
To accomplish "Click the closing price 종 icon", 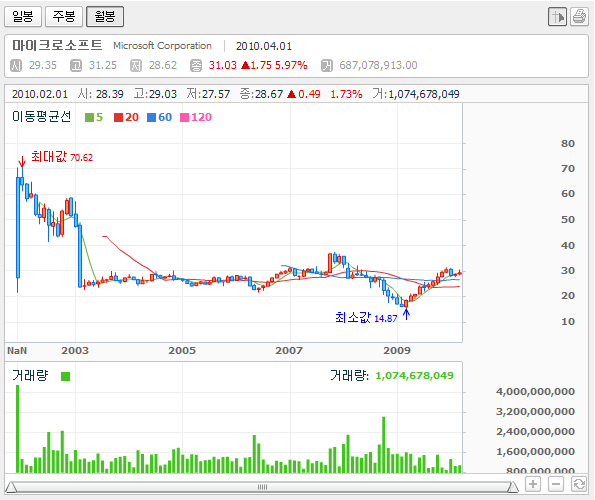I will (x=196, y=65).
